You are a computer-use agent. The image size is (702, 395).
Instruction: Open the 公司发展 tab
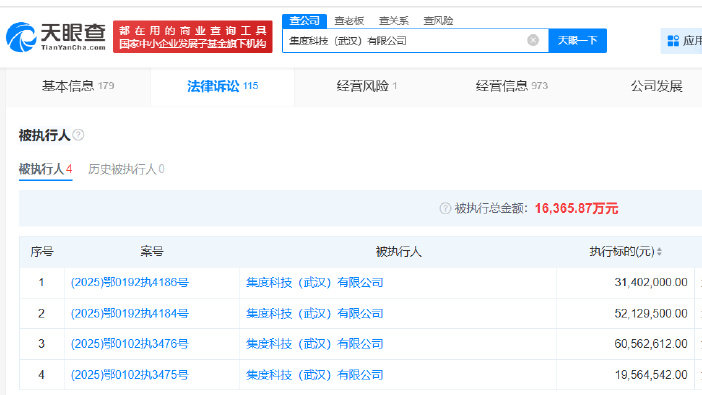(656, 86)
